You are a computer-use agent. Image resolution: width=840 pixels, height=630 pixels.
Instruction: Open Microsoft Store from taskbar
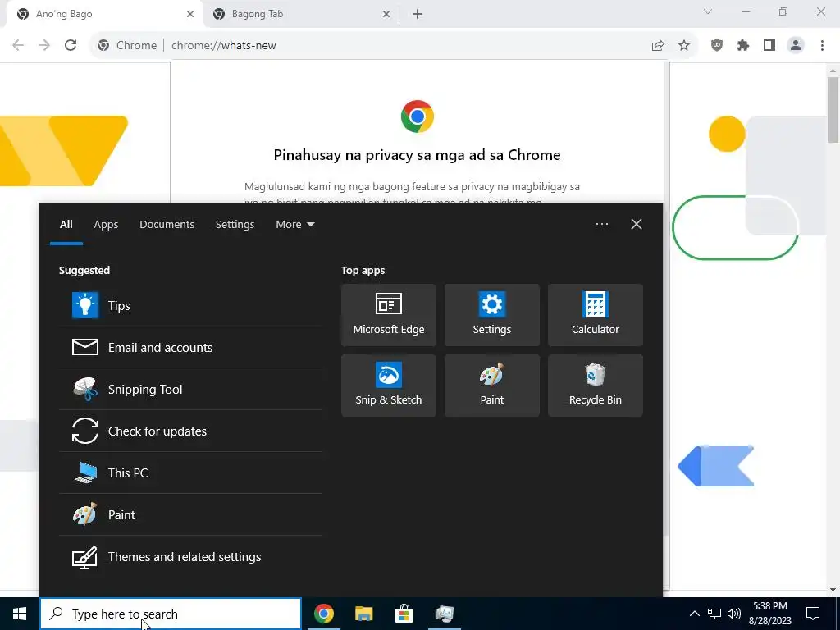[404, 614]
